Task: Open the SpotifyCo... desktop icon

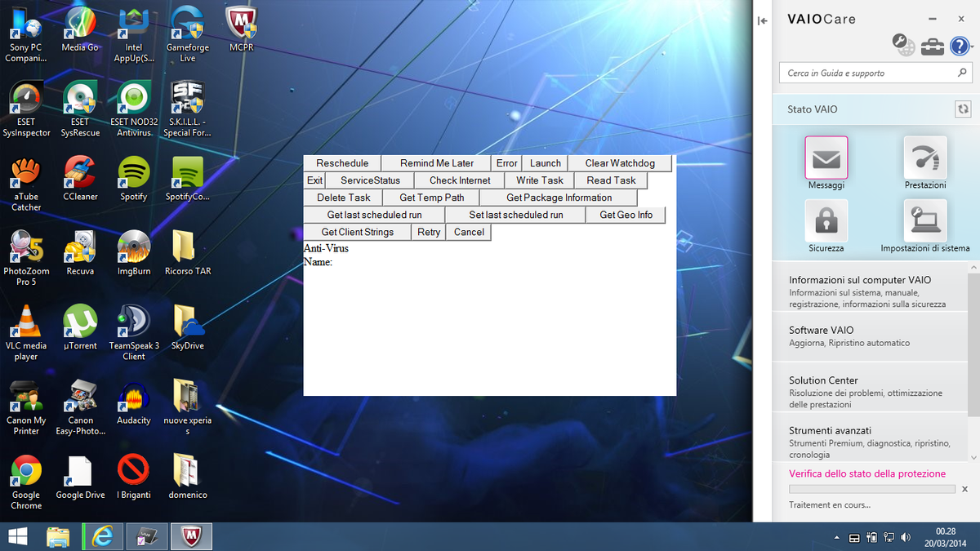Action: 188,179
